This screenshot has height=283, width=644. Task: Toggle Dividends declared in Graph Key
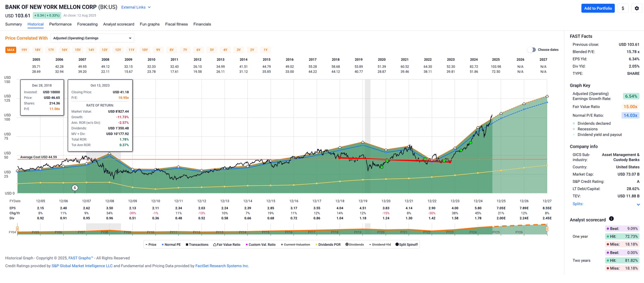coord(574,123)
